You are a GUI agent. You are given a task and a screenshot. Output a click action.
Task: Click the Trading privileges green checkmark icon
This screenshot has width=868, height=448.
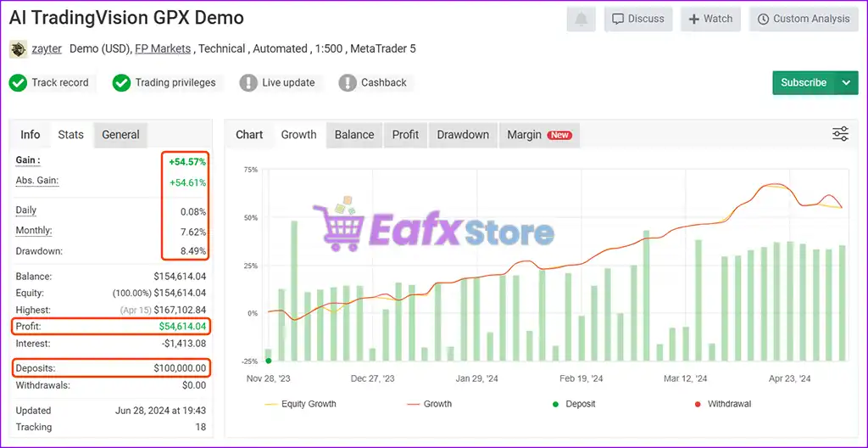coord(121,83)
